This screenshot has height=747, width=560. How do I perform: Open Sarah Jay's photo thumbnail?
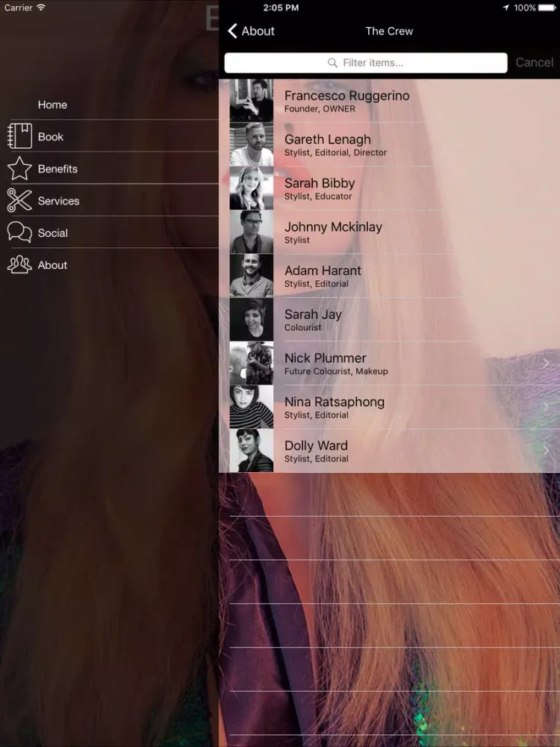pos(252,319)
